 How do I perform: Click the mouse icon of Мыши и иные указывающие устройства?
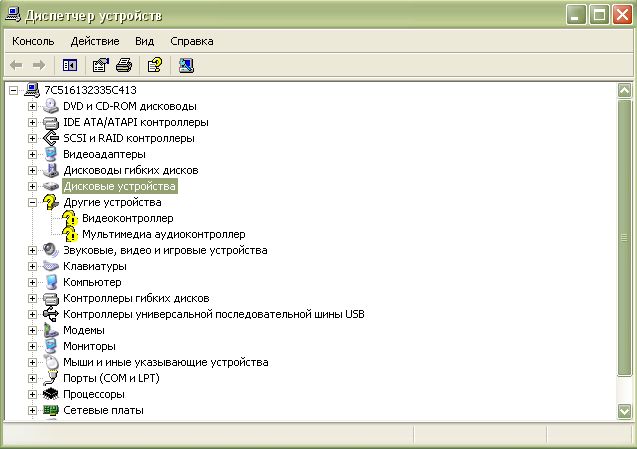[51, 362]
